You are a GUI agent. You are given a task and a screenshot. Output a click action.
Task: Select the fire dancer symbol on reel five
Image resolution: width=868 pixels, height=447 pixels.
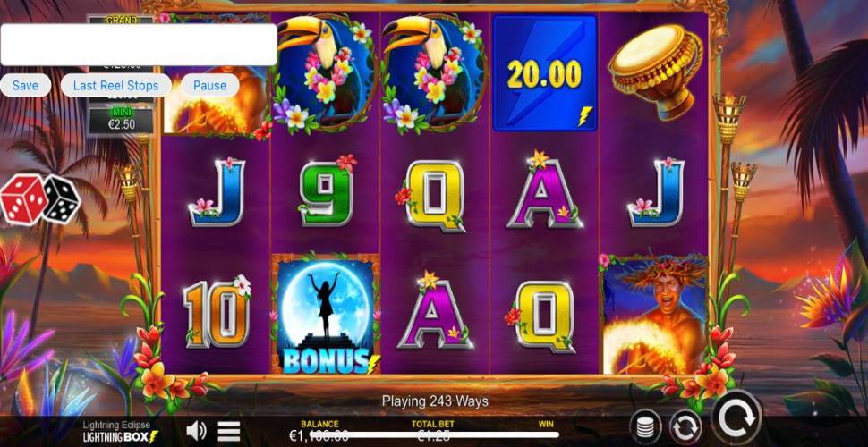click(654, 314)
